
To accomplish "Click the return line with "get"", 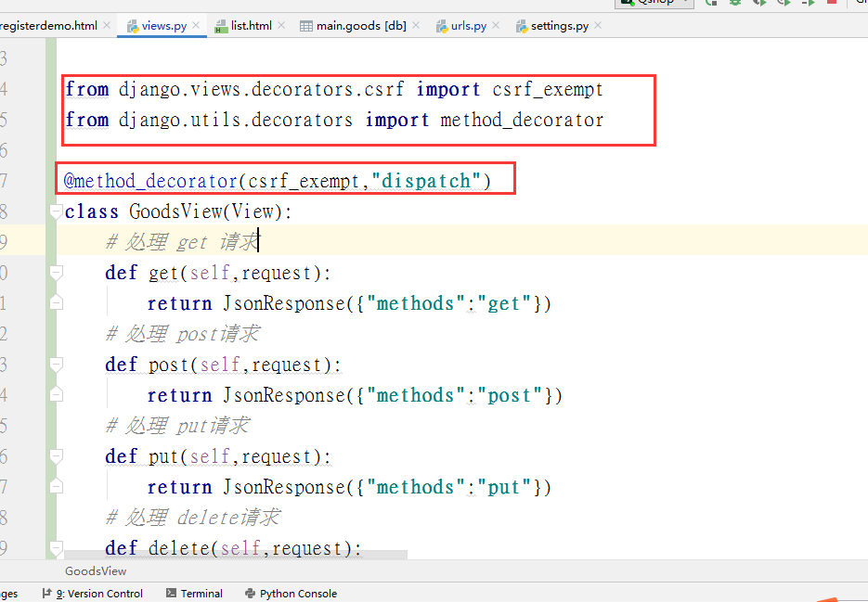I will point(349,303).
